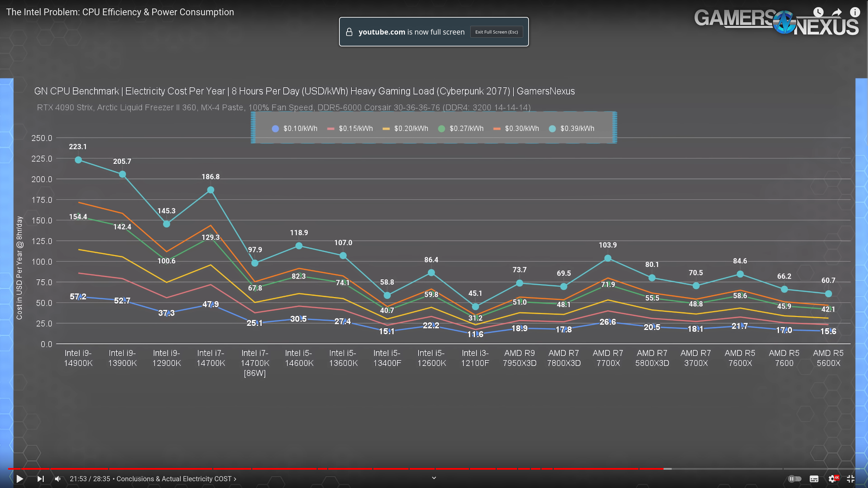Open the Watch Later clock icon
This screenshot has width=868, height=488.
(x=818, y=12)
